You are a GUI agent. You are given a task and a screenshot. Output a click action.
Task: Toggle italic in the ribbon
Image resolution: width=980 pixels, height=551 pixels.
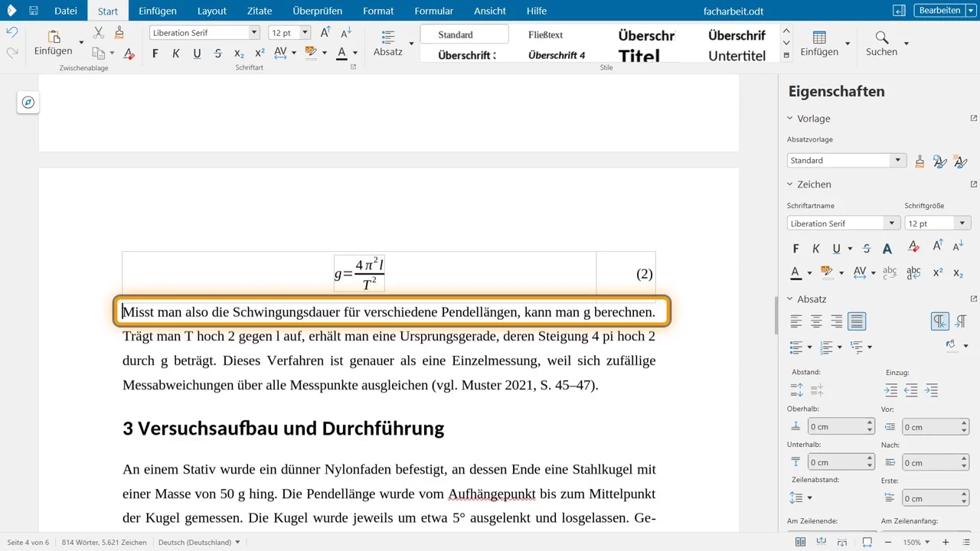point(176,53)
